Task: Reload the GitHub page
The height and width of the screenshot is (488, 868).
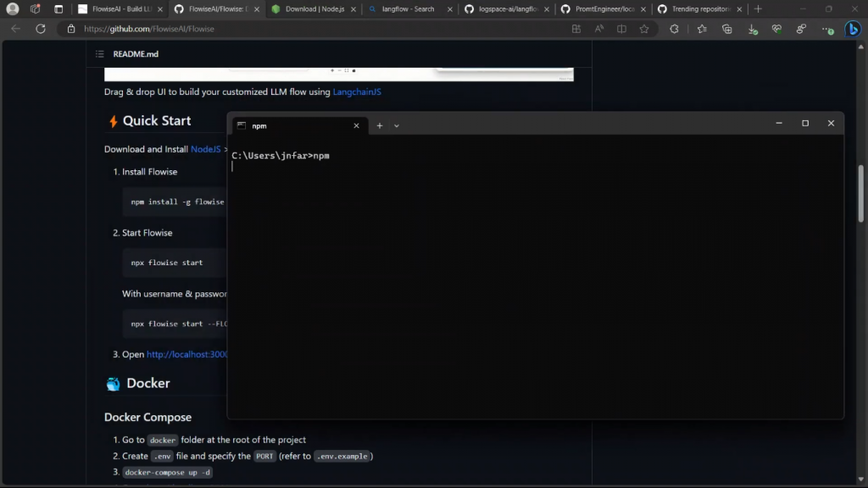Action: pyautogui.click(x=41, y=29)
